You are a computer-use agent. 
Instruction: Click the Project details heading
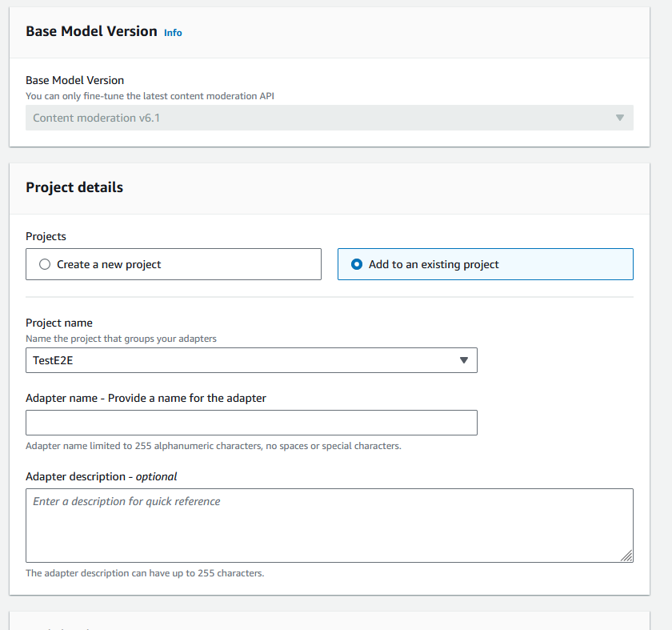74,187
